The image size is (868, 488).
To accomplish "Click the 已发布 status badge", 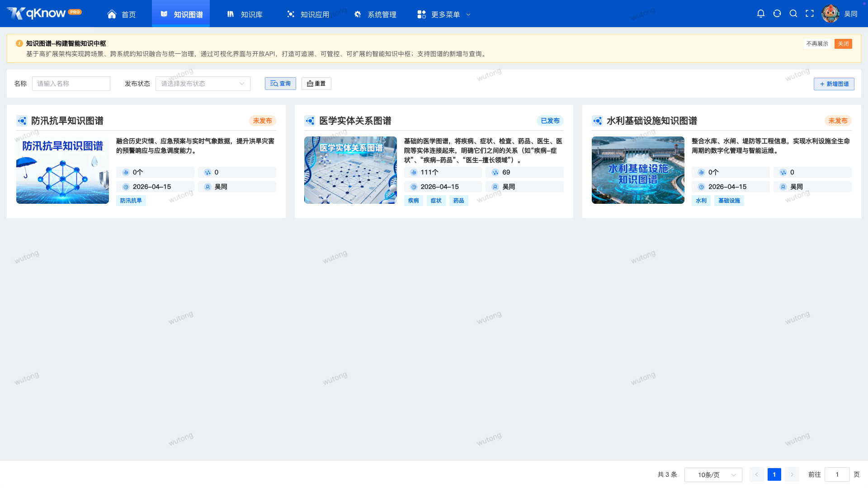I will coord(550,121).
